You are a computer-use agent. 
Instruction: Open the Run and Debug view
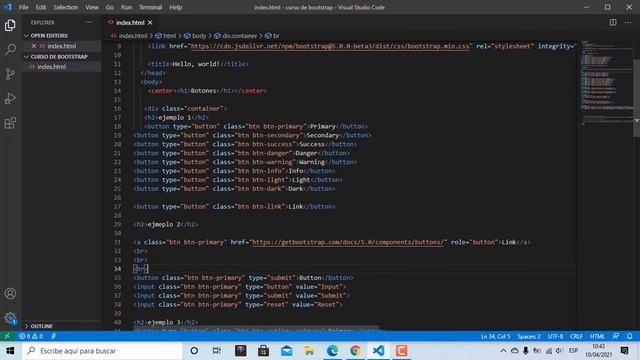(x=10, y=98)
